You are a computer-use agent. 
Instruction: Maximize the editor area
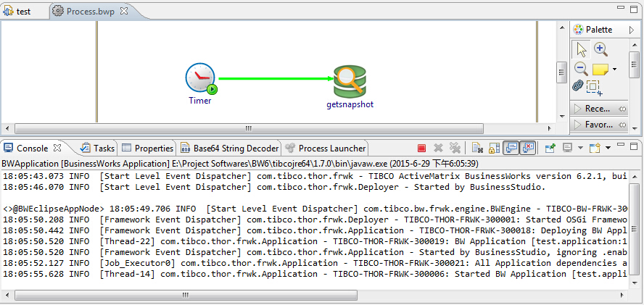tap(634, 9)
